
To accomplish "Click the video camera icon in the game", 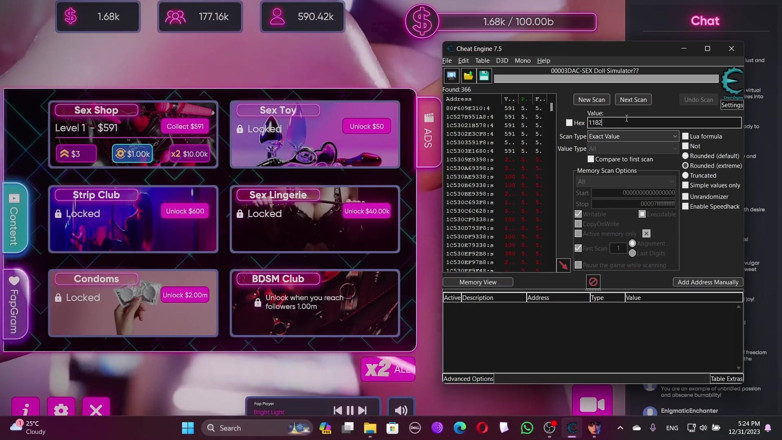I will point(592,404).
